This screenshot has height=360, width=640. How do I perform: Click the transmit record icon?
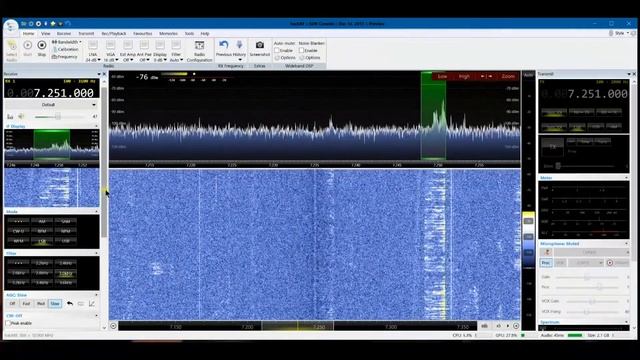[610, 263]
